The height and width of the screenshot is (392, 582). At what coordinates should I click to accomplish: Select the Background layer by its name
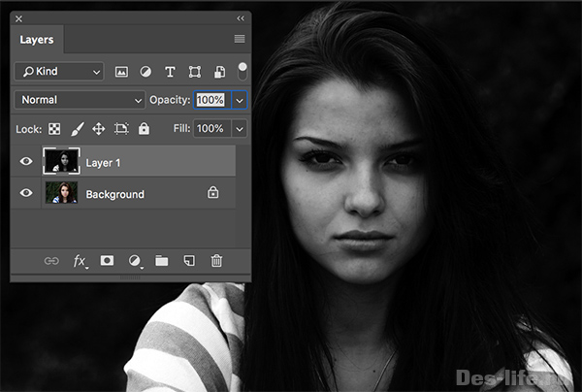point(114,194)
